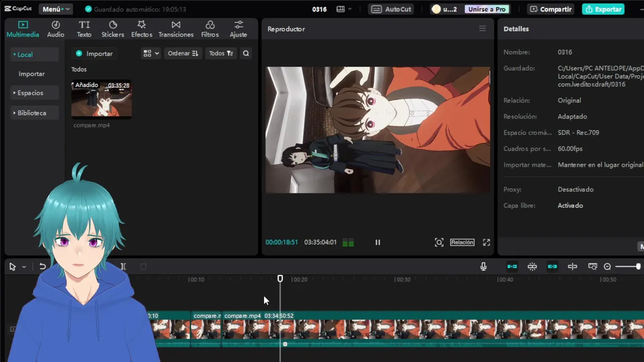This screenshot has width=644, height=362.
Task: Open the Todos filter dropdown
Action: (221, 53)
